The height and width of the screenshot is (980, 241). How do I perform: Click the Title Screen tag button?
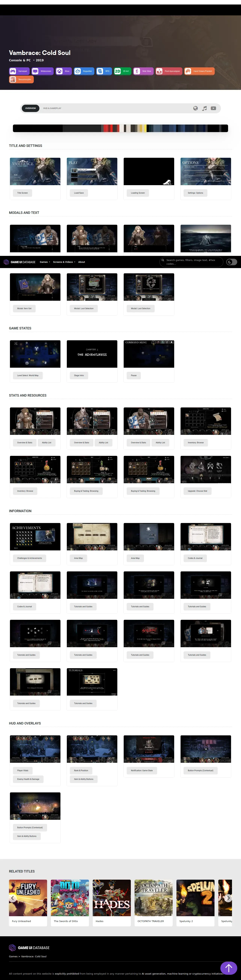[23, 193]
